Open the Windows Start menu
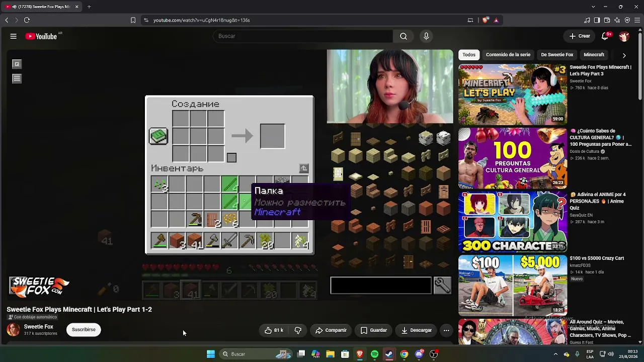 click(x=211, y=354)
